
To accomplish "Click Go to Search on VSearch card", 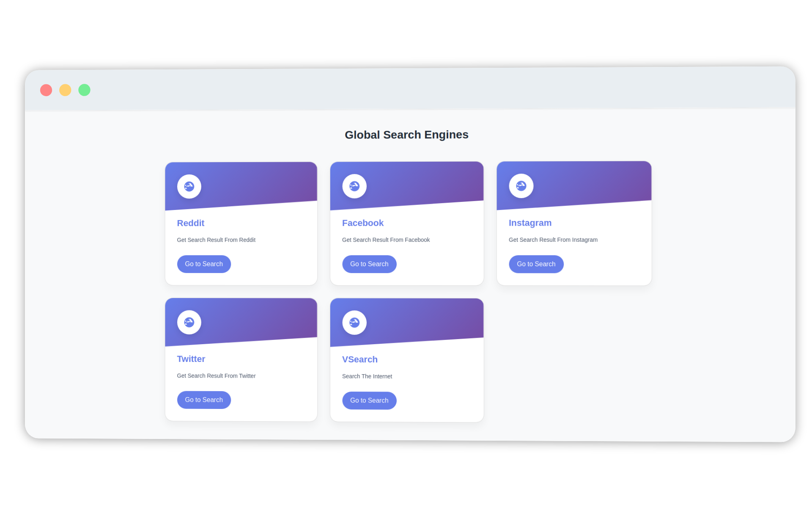I will pyautogui.click(x=369, y=400).
